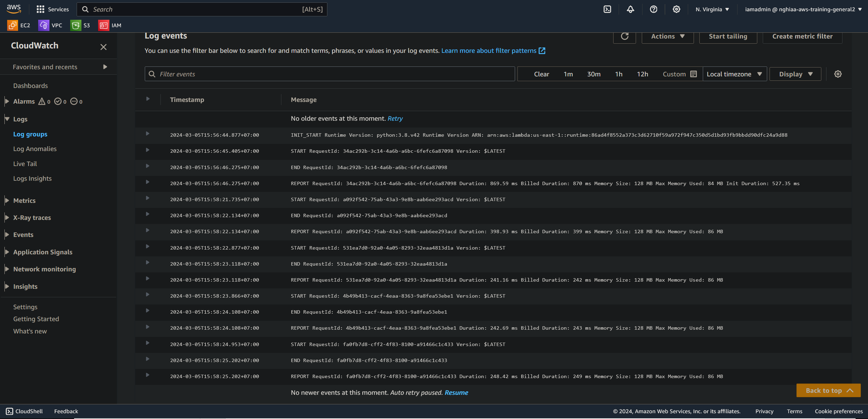Click alarms in-alarm warning icon
This screenshot has width=868, height=419.
[x=42, y=101]
